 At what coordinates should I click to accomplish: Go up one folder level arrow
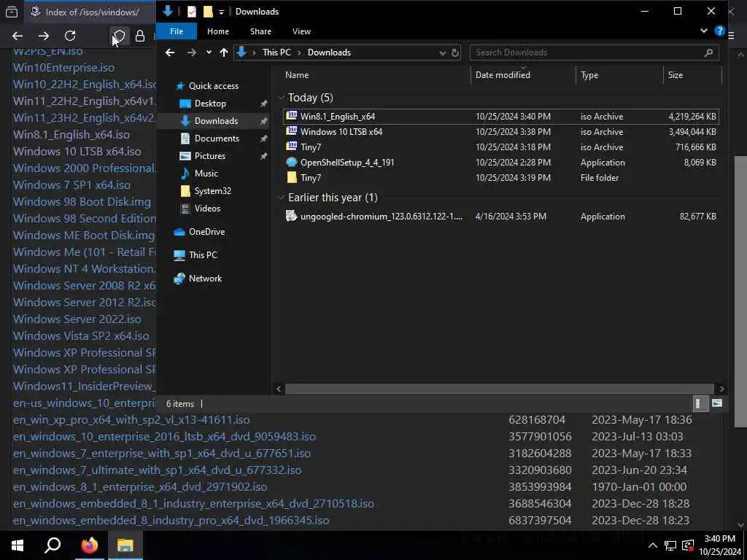point(224,52)
